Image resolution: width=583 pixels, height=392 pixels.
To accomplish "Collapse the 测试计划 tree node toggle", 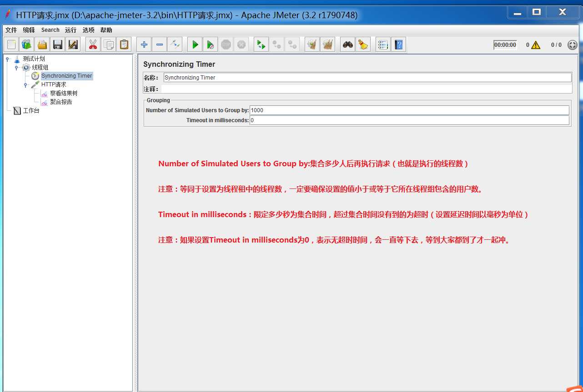I will pyautogui.click(x=8, y=59).
